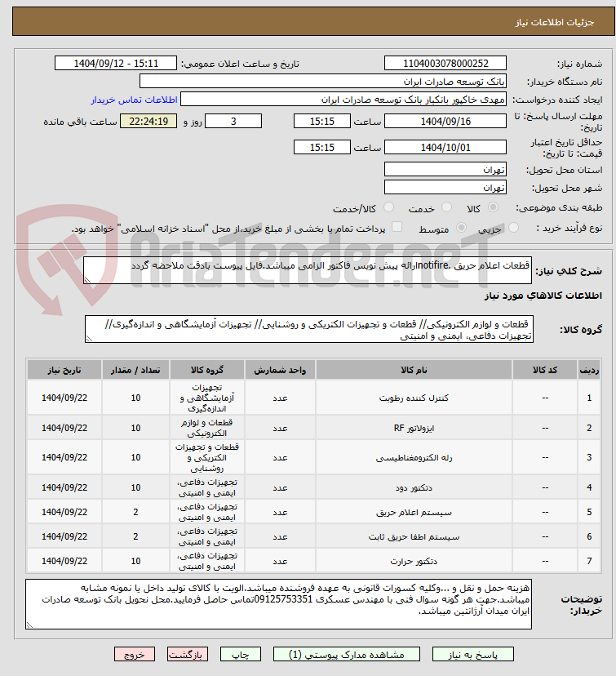This screenshot has height=676, width=616.
Task: Click the ردیف column header
Action: (589, 370)
